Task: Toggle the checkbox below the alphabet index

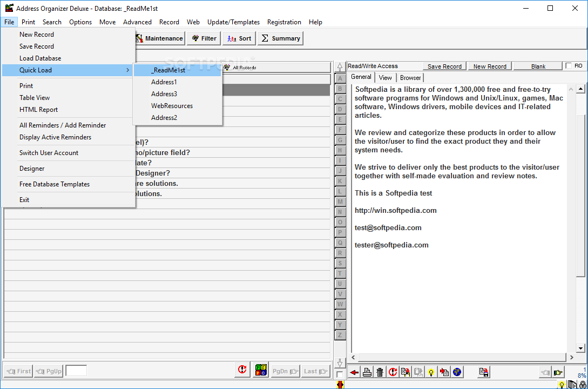Action: 340,374
